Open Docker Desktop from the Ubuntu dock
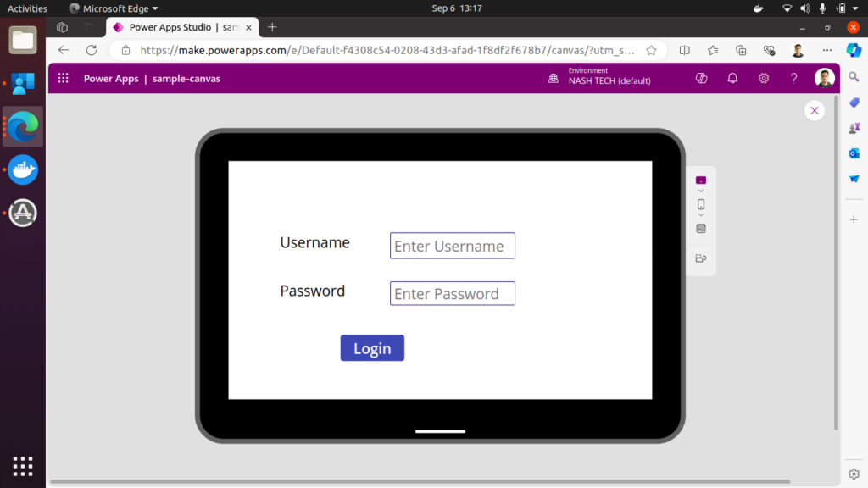 23,169
